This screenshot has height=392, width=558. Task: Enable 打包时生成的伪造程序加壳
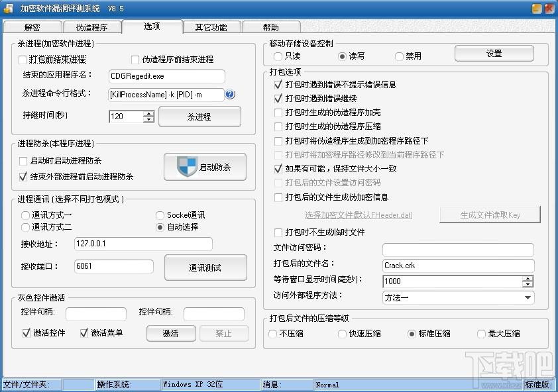point(278,113)
